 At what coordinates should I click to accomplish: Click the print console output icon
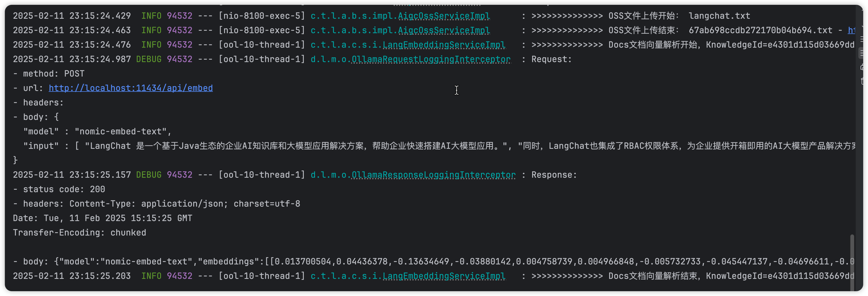click(x=863, y=67)
